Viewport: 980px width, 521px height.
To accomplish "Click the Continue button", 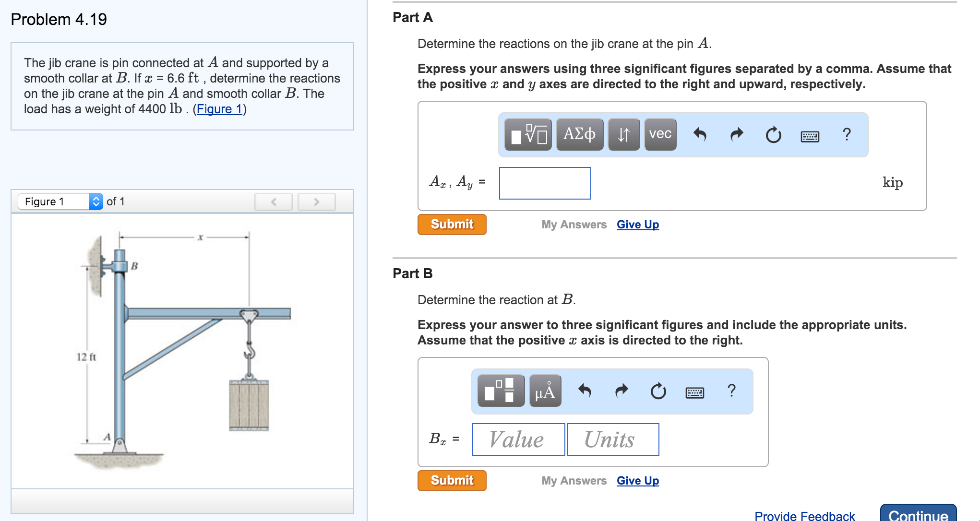I will [919, 514].
